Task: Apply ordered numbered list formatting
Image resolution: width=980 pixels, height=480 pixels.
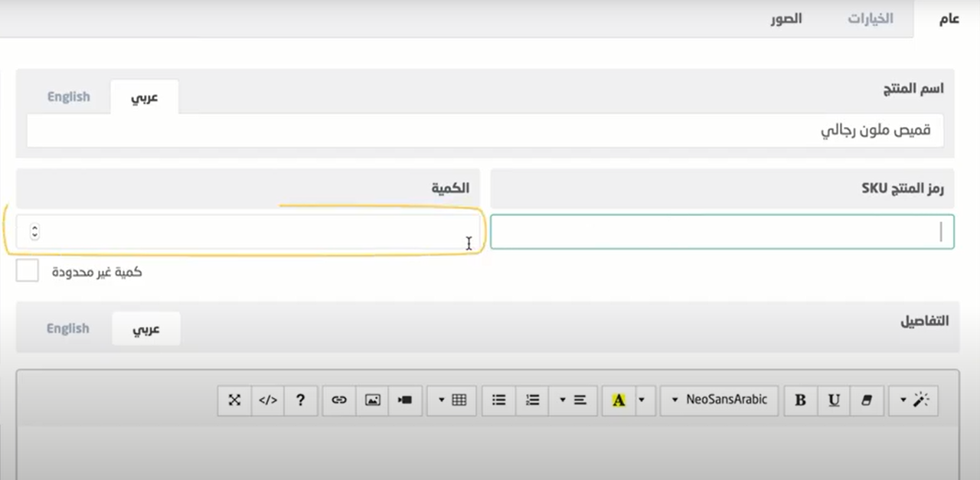Action: tap(533, 400)
